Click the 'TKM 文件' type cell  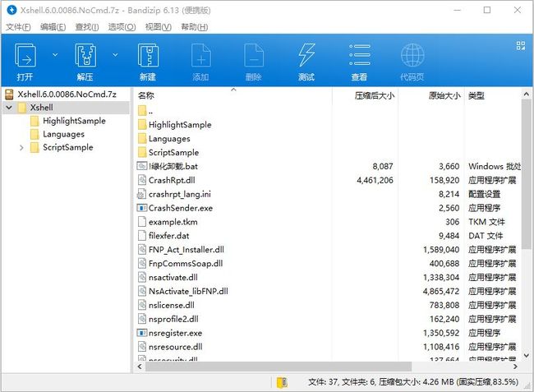(x=486, y=222)
